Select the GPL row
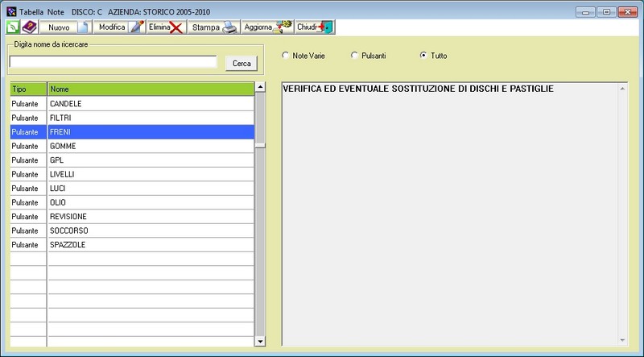The image size is (644, 357). tap(132, 160)
